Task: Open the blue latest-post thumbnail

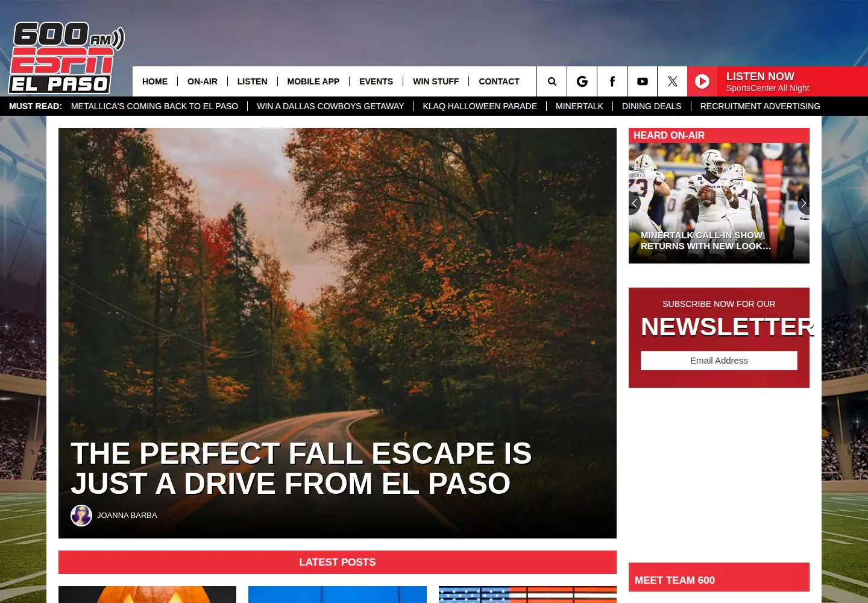Action: coord(338,595)
